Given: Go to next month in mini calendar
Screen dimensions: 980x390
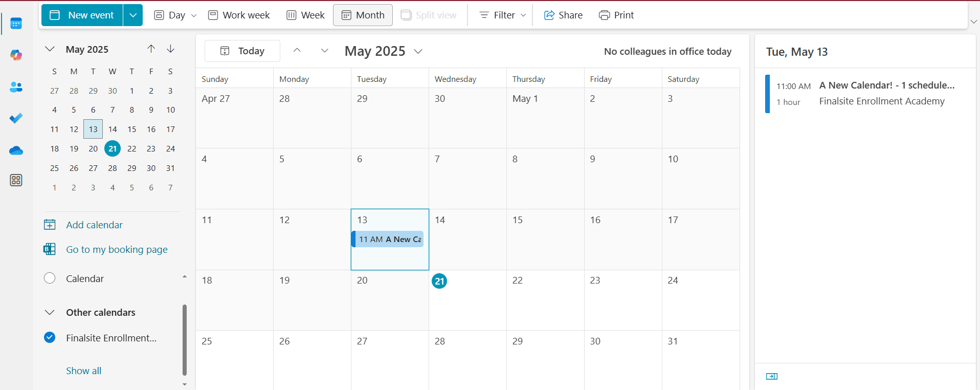Looking at the screenshot, I should 170,49.
